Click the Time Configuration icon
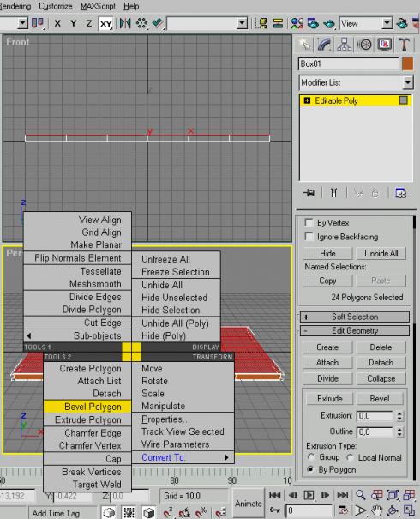The height and width of the screenshot is (519, 420). tap(343, 510)
